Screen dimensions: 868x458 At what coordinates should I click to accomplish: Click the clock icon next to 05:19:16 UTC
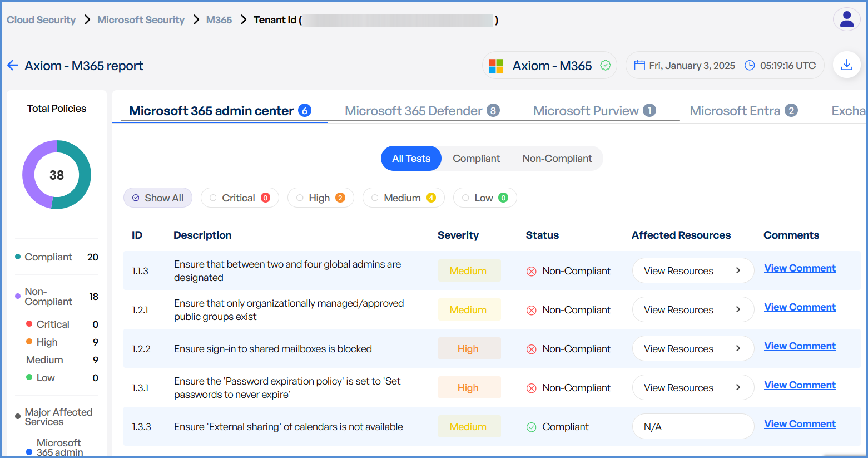coord(750,65)
